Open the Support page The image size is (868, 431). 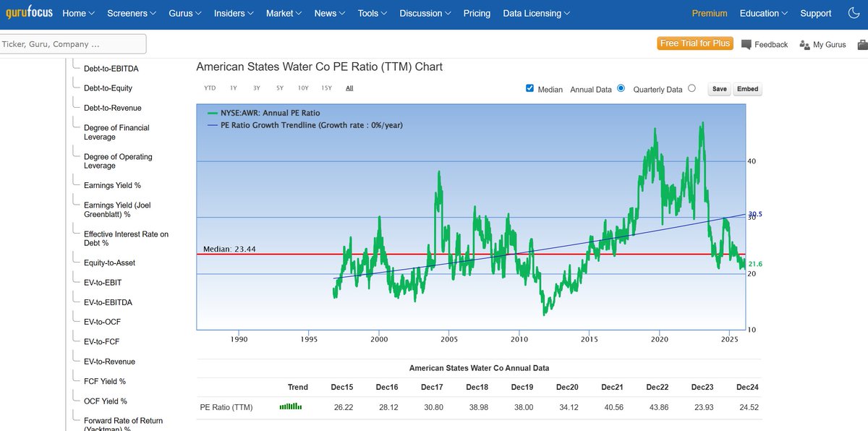tap(816, 13)
